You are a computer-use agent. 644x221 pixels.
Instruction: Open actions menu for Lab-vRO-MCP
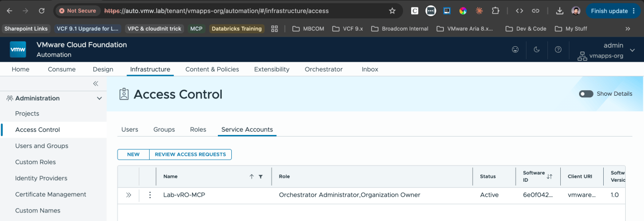(150, 195)
